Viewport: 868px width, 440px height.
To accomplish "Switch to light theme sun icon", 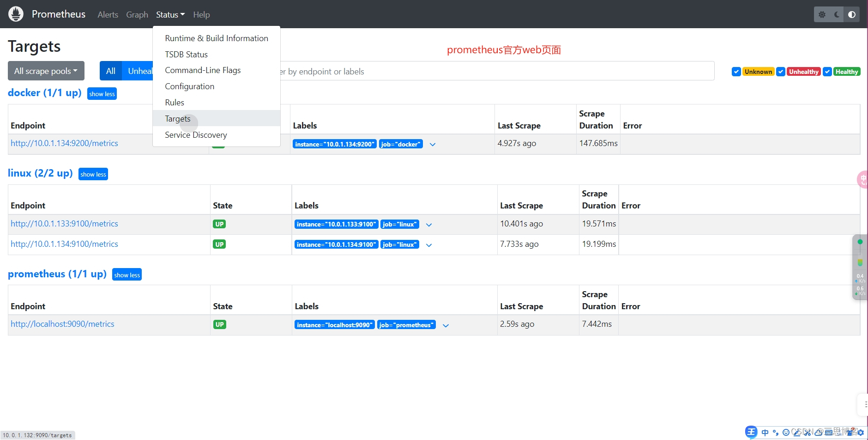I will (x=822, y=14).
